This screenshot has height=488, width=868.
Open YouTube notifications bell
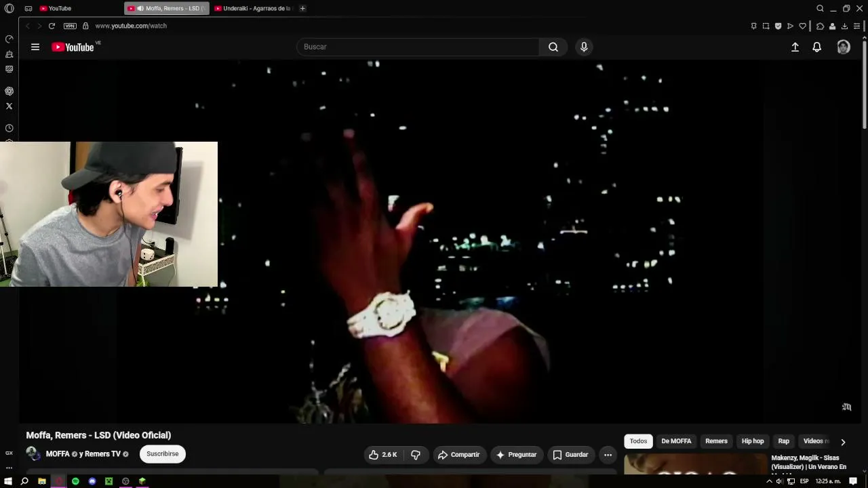coord(817,47)
